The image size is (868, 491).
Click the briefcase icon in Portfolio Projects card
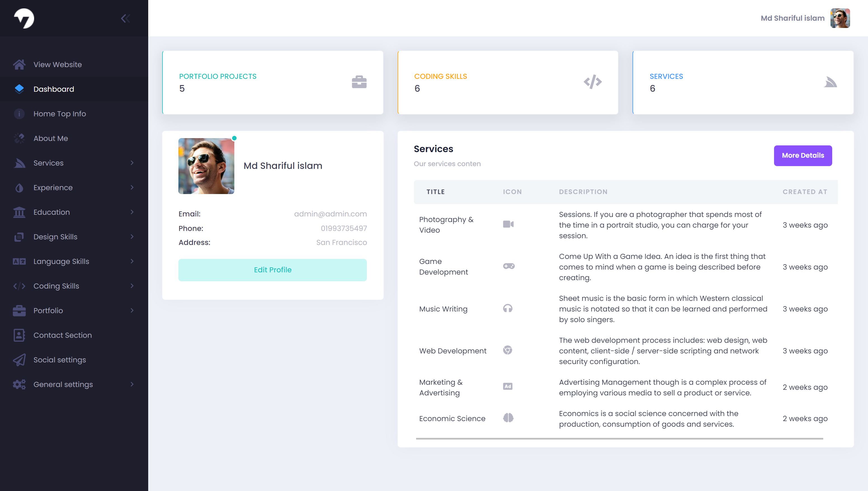pyautogui.click(x=359, y=82)
